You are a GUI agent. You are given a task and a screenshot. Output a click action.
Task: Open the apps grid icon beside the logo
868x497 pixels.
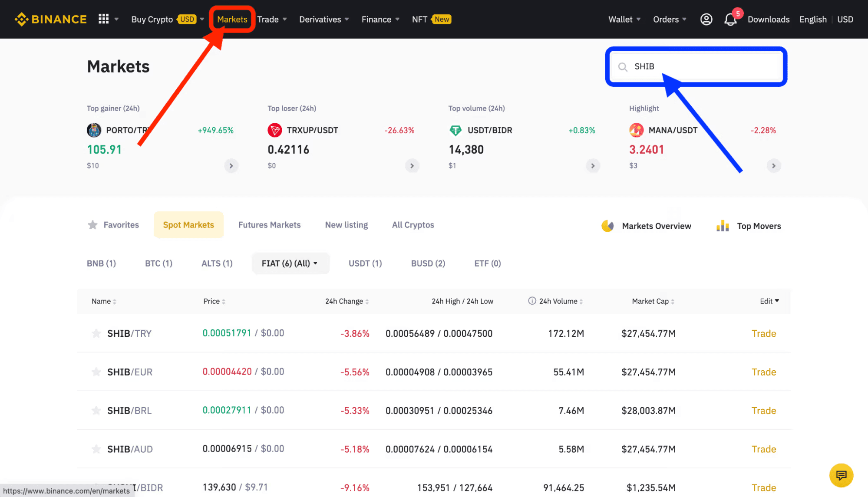pyautogui.click(x=103, y=19)
